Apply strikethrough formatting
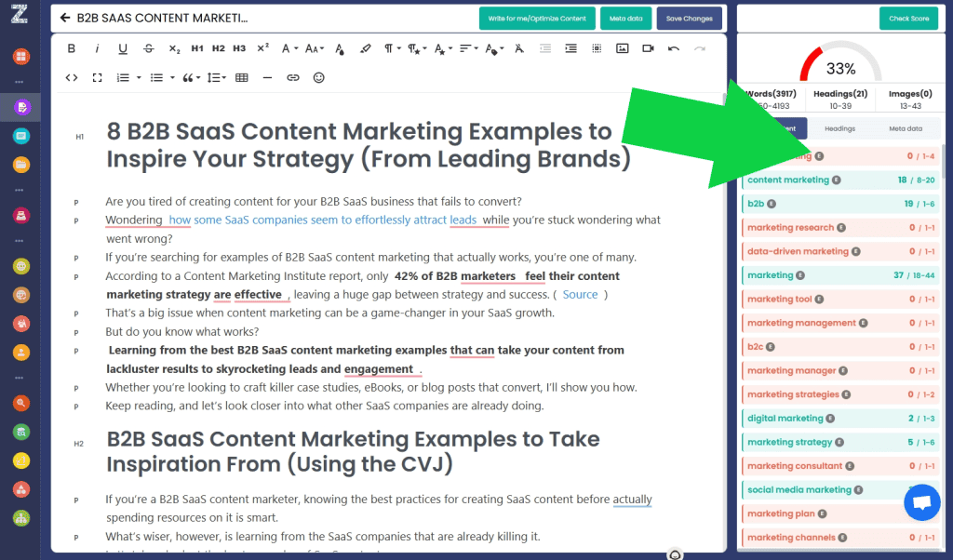953x560 pixels. (x=148, y=48)
